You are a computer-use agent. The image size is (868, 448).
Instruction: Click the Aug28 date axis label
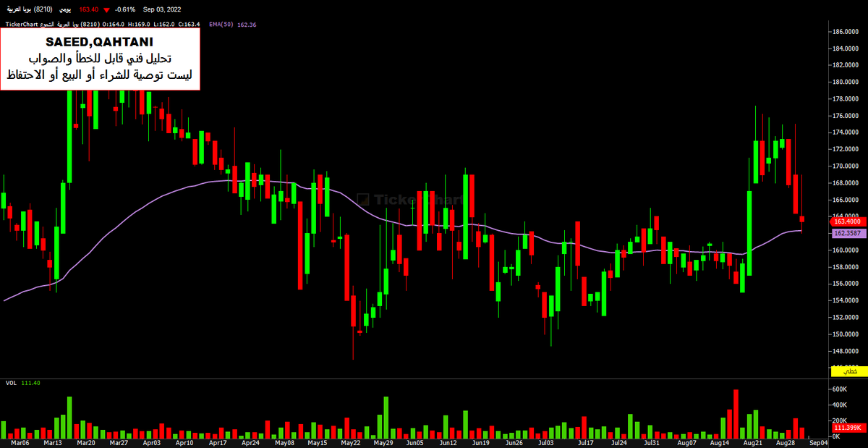click(786, 441)
